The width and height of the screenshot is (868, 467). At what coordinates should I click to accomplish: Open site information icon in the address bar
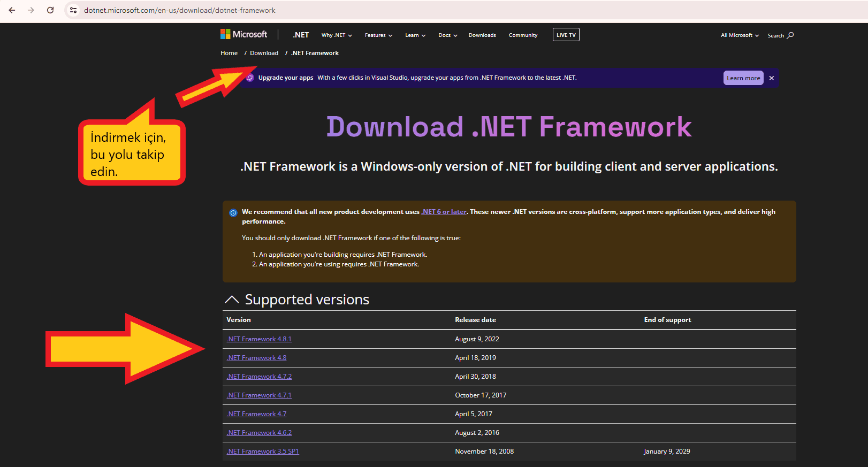pyautogui.click(x=73, y=10)
